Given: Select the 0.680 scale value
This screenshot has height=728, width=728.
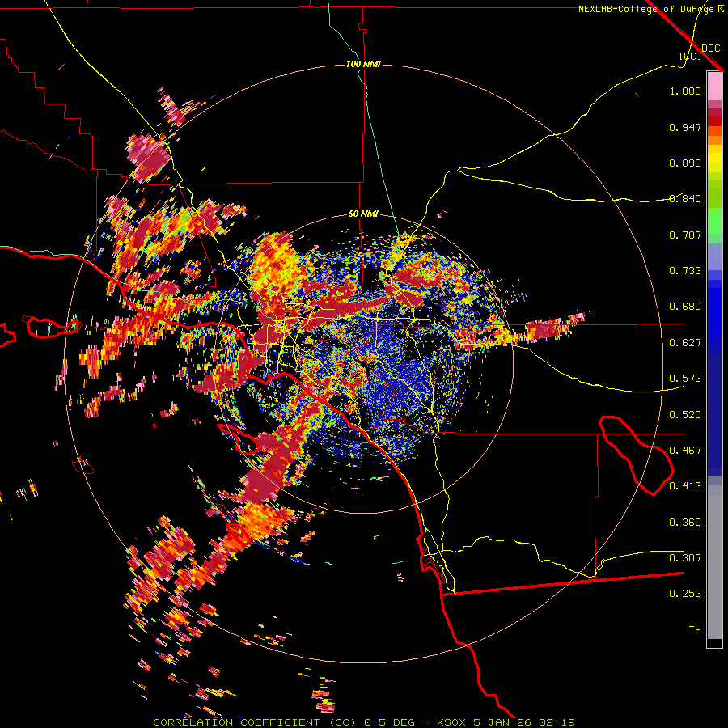Looking at the screenshot, I should coord(685,307).
